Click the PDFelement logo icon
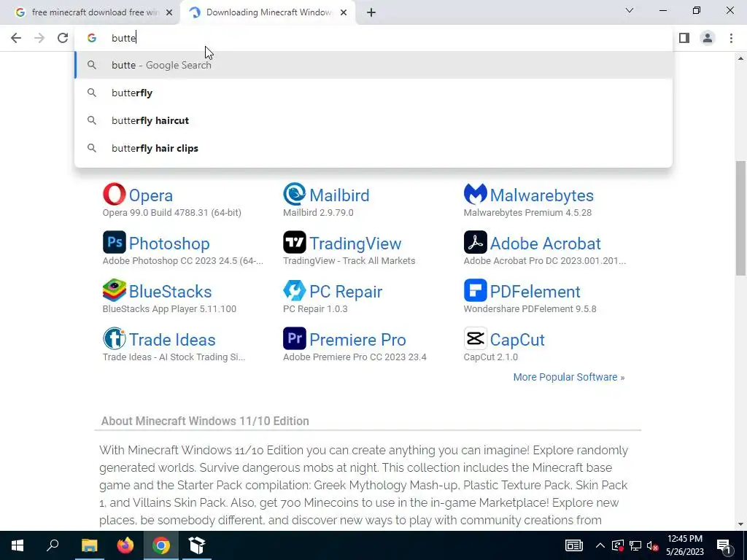 point(475,290)
